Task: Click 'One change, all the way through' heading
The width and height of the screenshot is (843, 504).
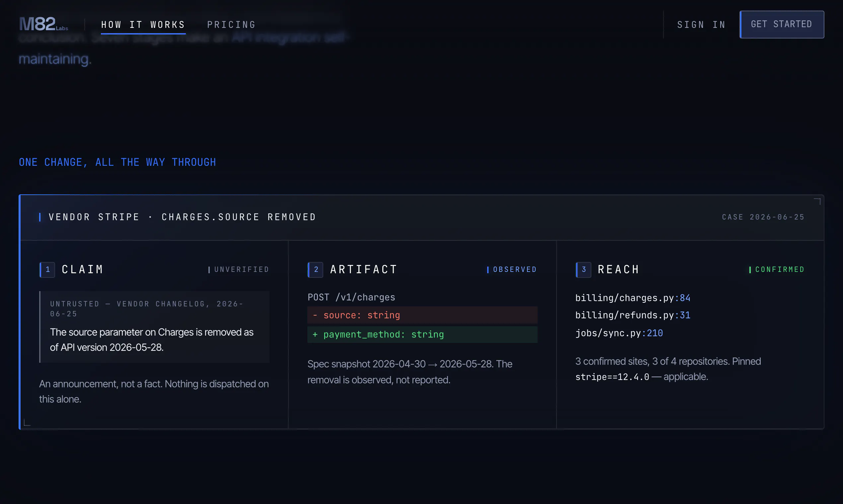Action: click(117, 162)
